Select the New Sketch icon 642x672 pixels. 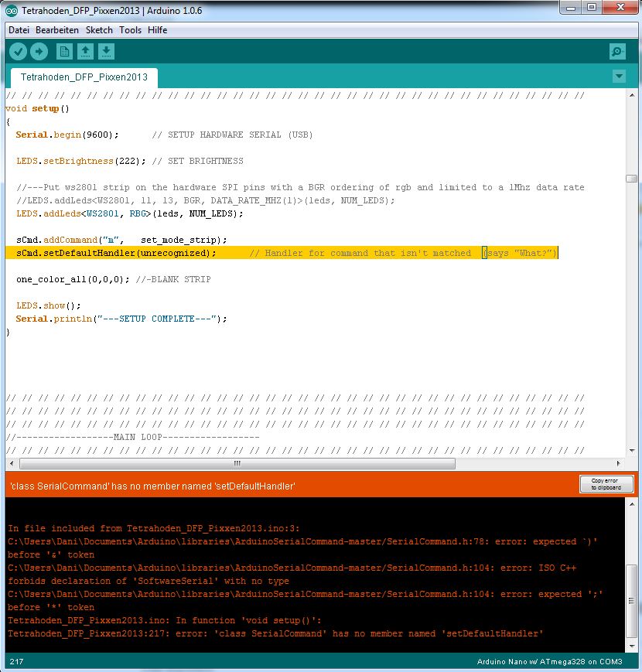pyautogui.click(x=63, y=51)
